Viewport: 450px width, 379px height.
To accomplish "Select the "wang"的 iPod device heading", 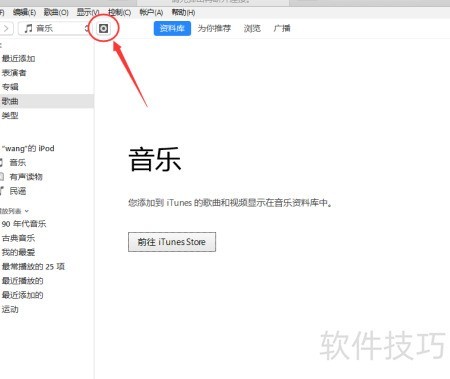I will (x=28, y=148).
